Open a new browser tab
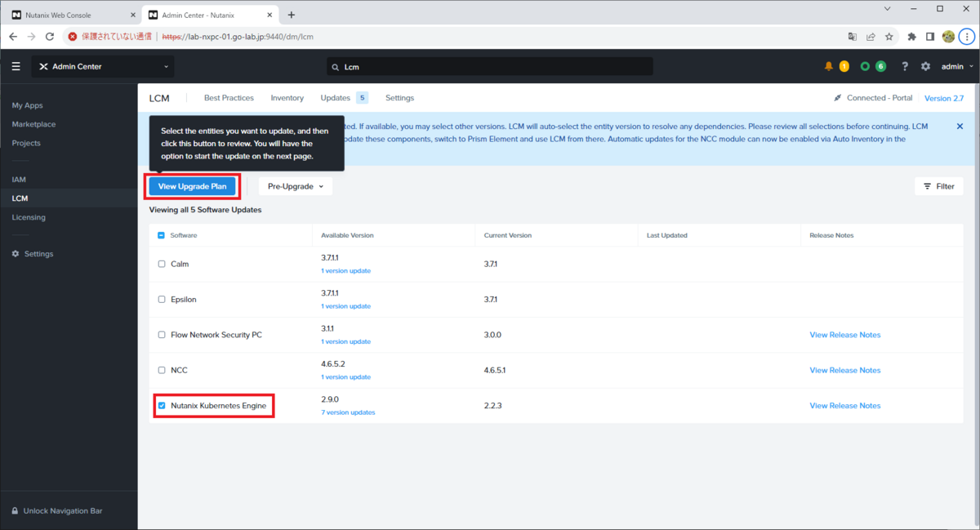The width and height of the screenshot is (980, 530). click(x=292, y=15)
